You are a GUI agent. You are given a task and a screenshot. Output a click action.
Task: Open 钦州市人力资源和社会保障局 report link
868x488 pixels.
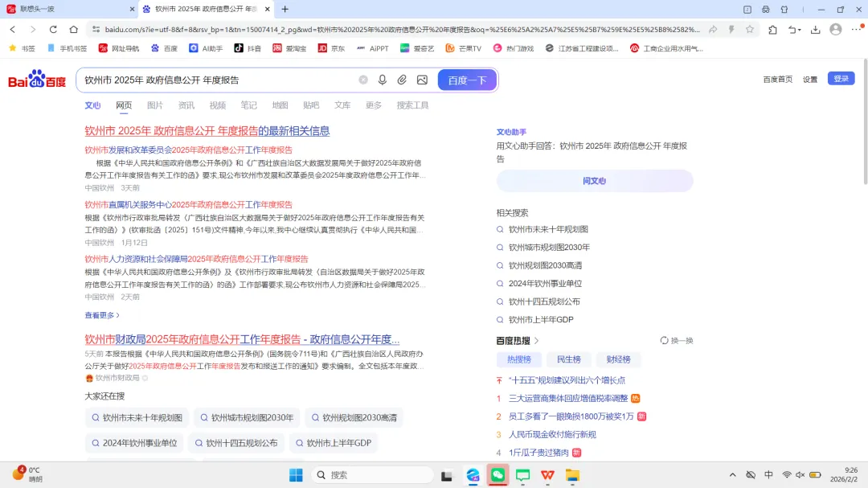click(196, 259)
